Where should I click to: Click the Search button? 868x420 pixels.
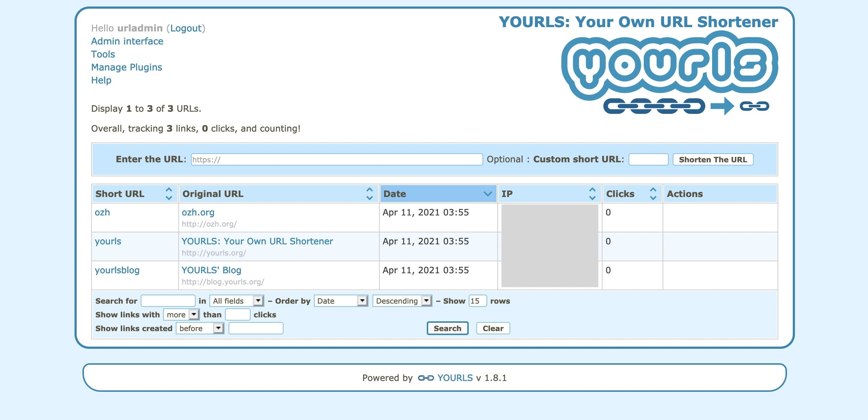[x=447, y=328]
